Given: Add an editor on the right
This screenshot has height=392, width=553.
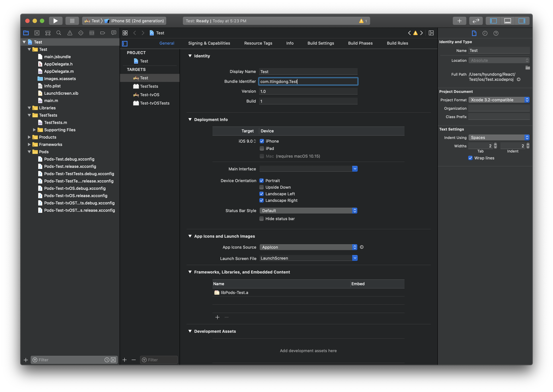Looking at the screenshot, I should click(431, 33).
